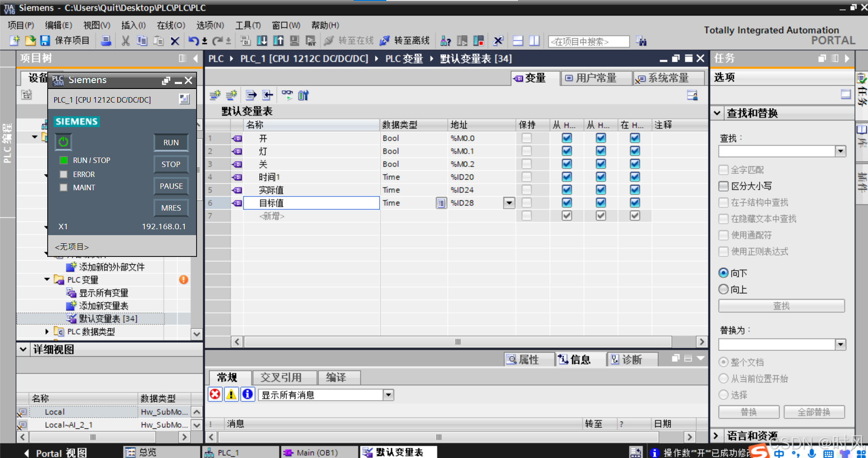Select the 向上 search direction radio
Image resolution: width=868 pixels, height=458 pixels.
(724, 289)
